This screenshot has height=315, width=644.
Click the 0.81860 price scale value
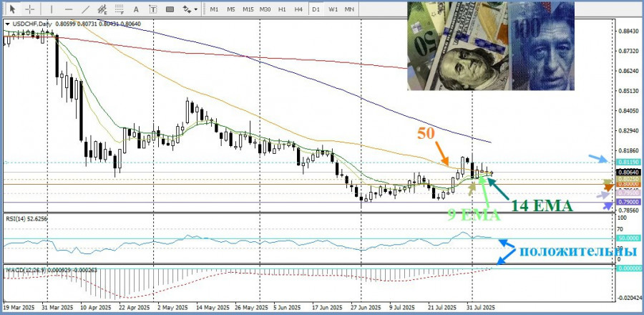[629, 151]
